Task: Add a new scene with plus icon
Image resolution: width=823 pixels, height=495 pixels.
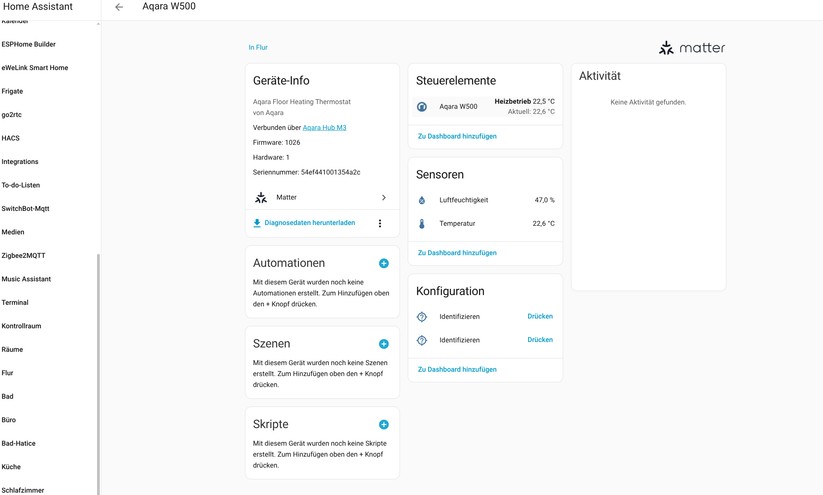Action: coord(384,344)
